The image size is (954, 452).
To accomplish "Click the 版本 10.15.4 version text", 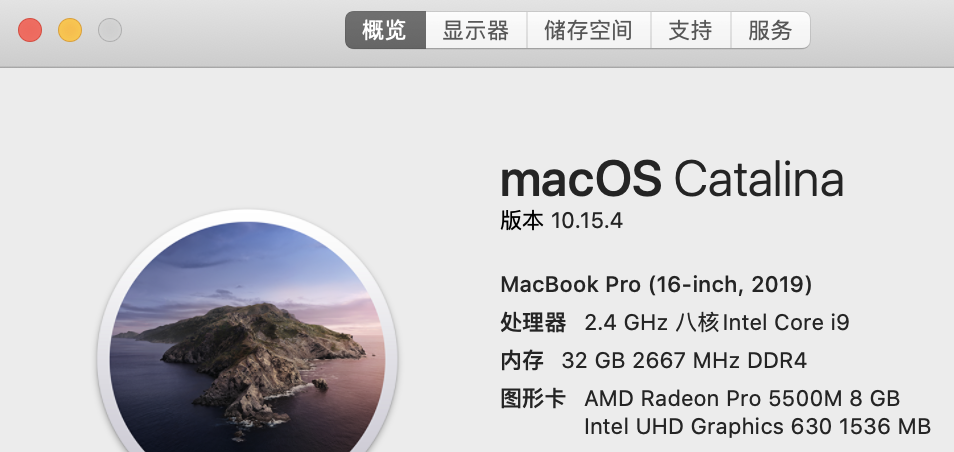I will coord(561,221).
